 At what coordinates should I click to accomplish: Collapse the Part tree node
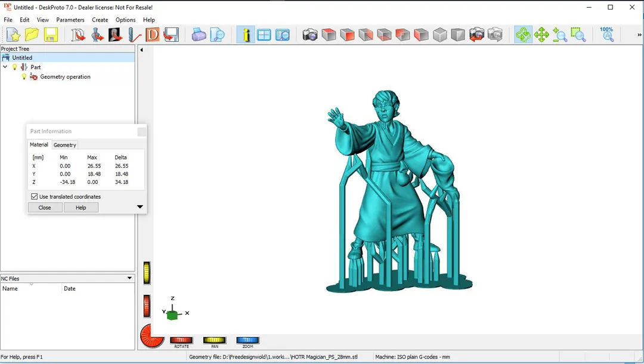tap(5, 67)
